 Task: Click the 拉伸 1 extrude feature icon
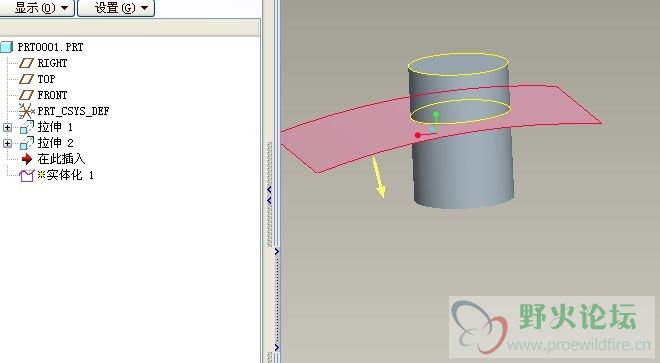(x=27, y=127)
